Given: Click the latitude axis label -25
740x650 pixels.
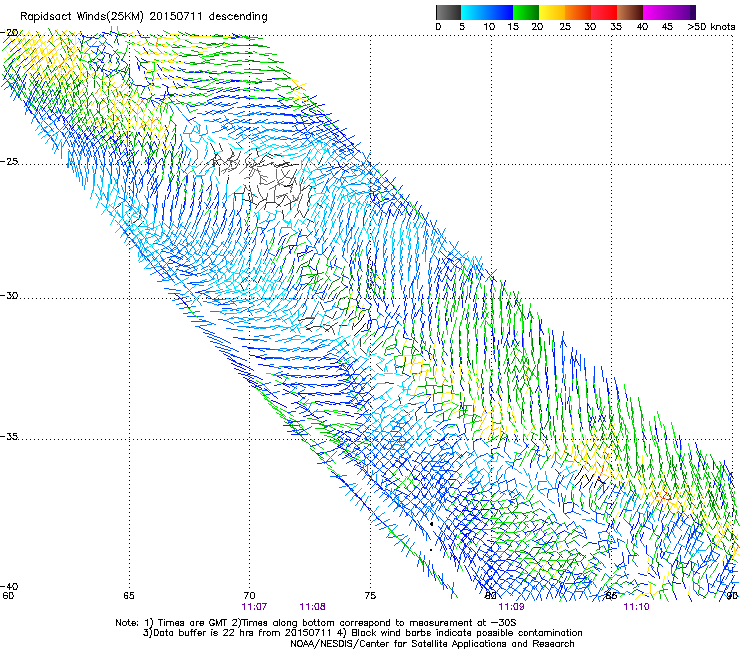Looking at the screenshot, I should click(9, 161).
